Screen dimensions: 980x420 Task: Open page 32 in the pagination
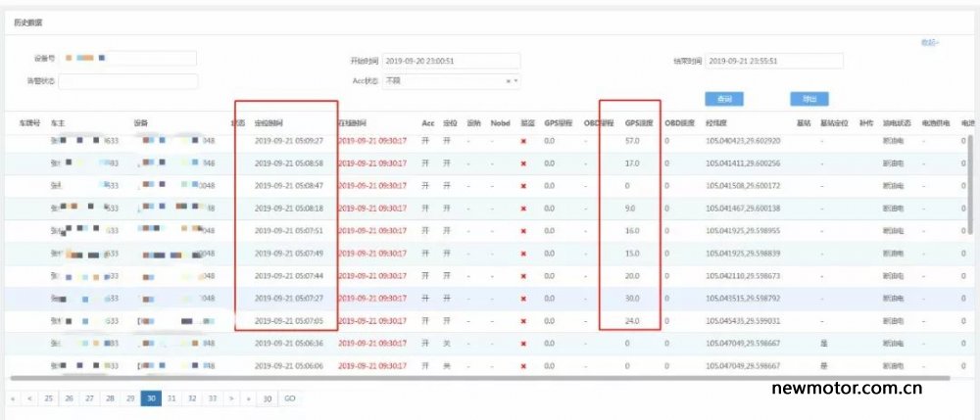pos(192,398)
